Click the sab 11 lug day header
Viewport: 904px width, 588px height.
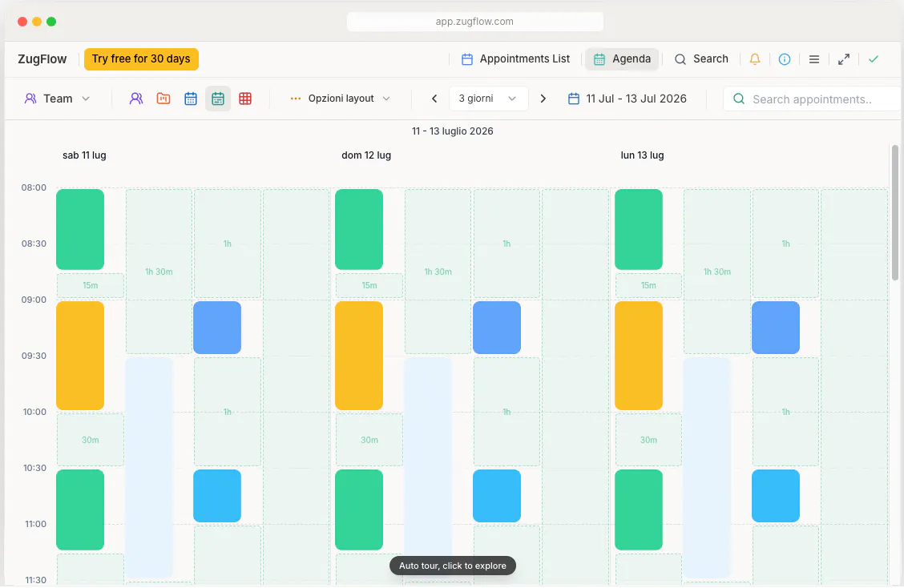tap(84, 155)
